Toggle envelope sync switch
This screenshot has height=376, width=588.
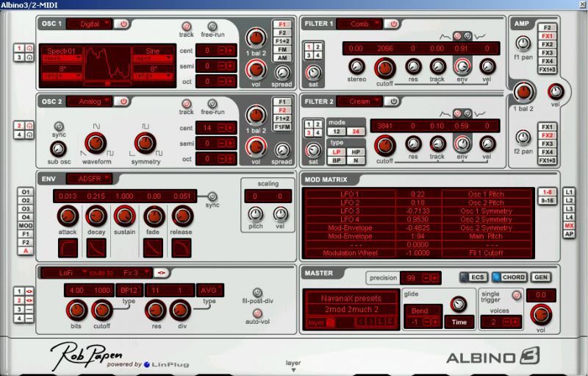coord(212,196)
